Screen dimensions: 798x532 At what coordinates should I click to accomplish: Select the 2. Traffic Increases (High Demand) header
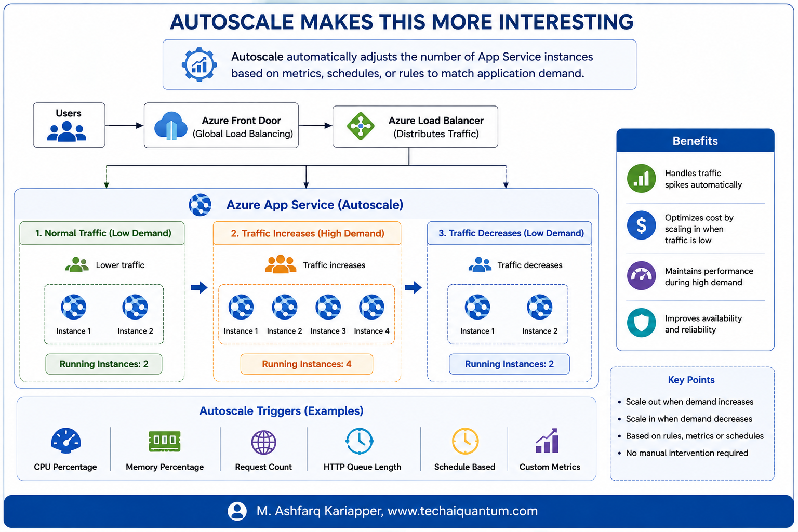(307, 233)
